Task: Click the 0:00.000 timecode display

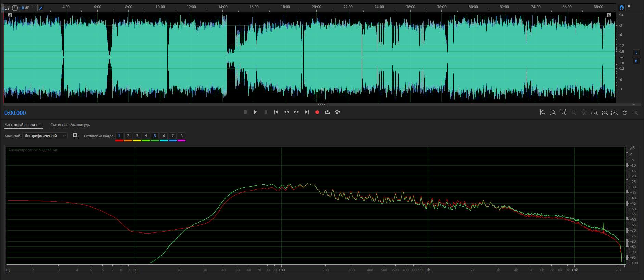Action: pos(15,113)
